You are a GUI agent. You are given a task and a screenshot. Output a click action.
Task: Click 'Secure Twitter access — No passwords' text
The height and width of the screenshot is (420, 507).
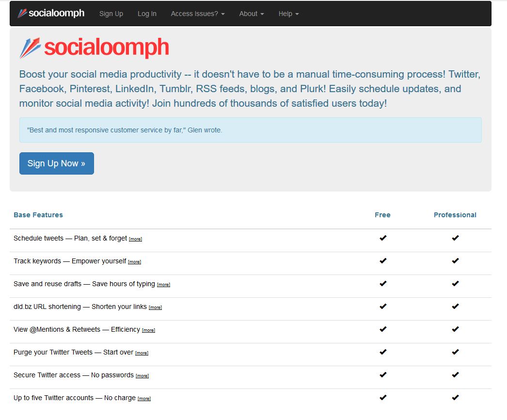(73, 375)
